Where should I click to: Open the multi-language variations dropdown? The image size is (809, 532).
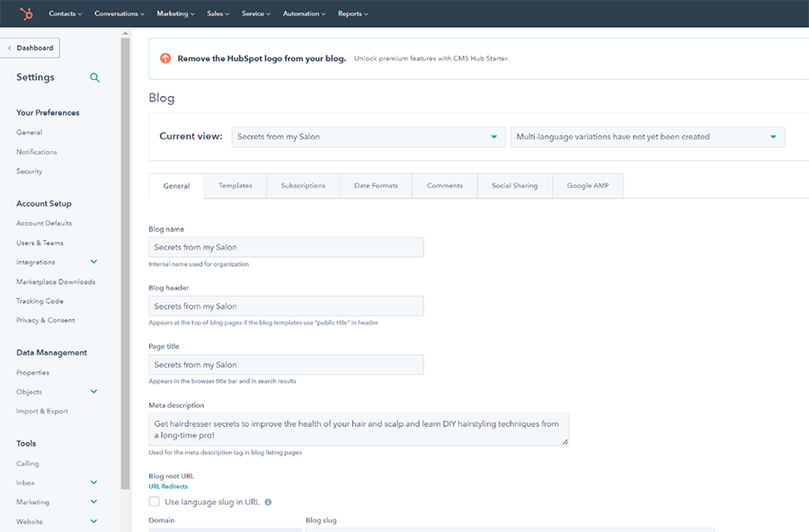coord(647,137)
